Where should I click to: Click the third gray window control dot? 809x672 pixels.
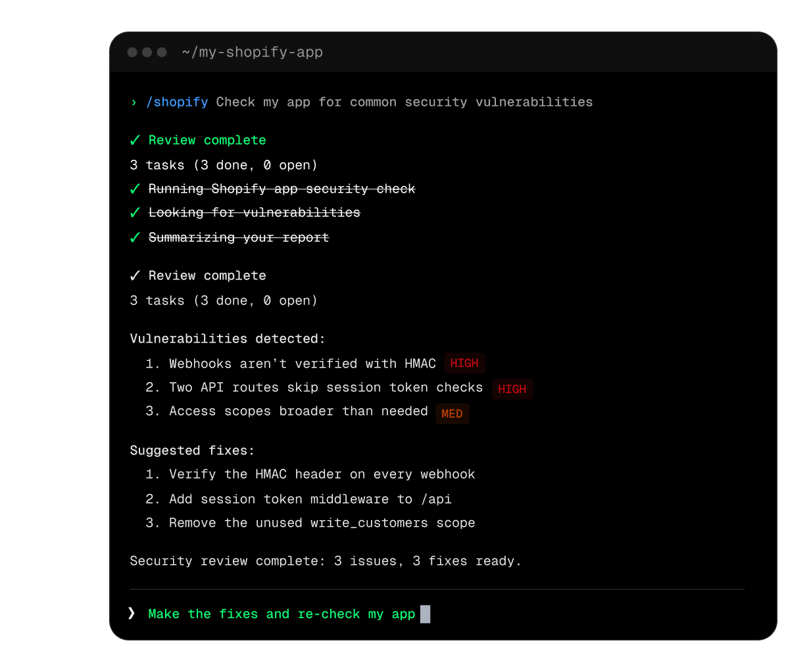point(162,52)
